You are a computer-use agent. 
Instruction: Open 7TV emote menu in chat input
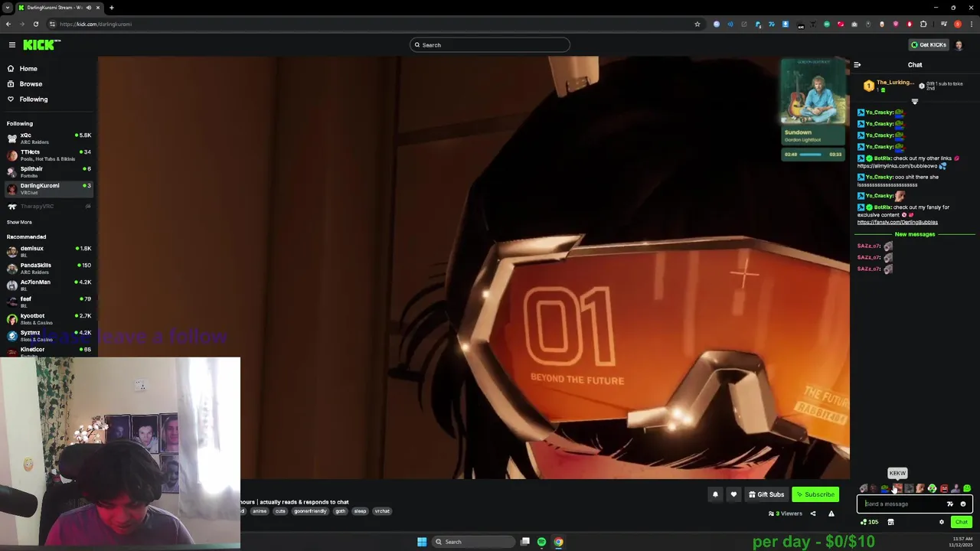[950, 504]
